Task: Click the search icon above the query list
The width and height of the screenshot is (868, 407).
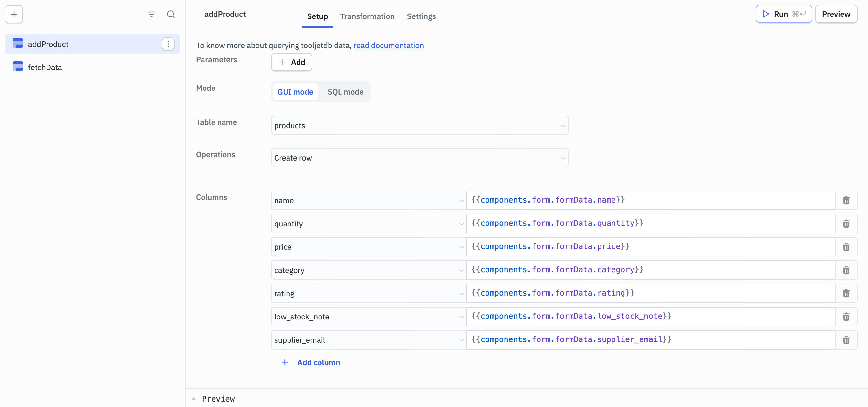Action: pos(171,14)
